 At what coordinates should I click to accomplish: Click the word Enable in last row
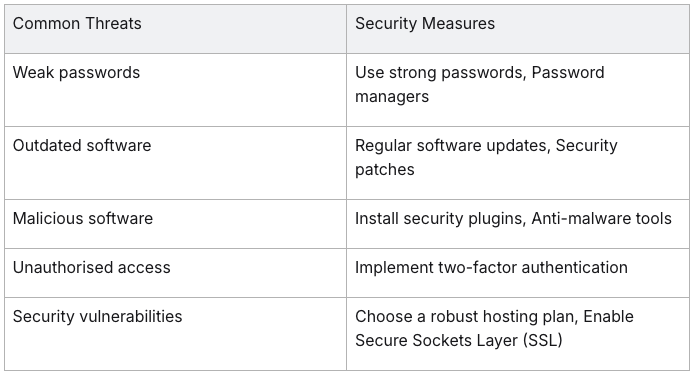point(609,317)
